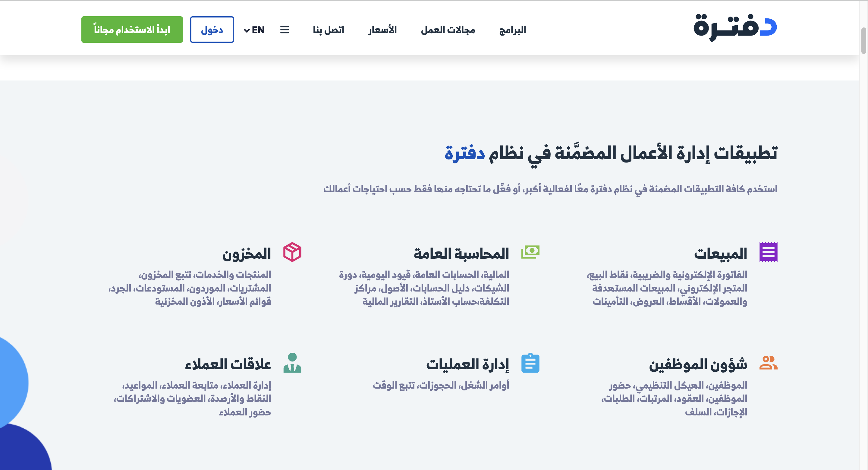Image resolution: width=868 pixels, height=470 pixels.
Task: Open the المحاسبة العامة heading link
Action: pos(461,254)
